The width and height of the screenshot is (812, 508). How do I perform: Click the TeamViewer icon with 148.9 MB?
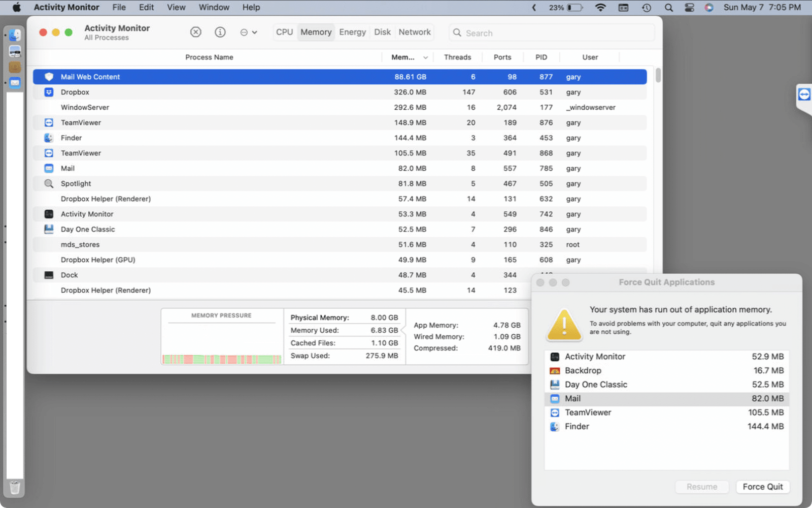[x=49, y=122]
